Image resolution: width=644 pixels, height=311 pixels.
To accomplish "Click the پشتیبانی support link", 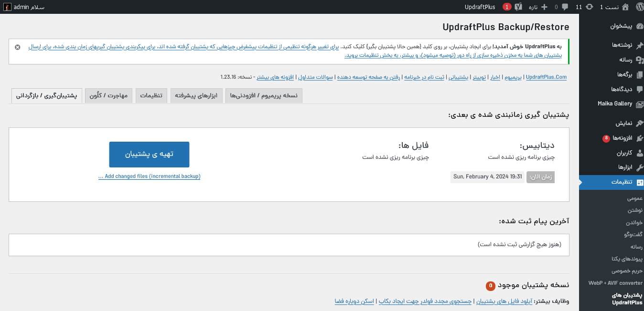I will [459, 77].
